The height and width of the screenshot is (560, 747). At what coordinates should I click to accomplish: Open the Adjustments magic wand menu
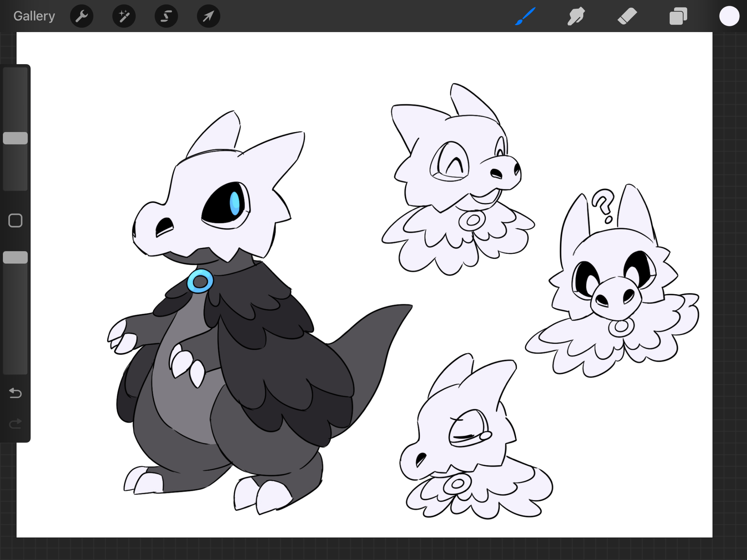[124, 16]
